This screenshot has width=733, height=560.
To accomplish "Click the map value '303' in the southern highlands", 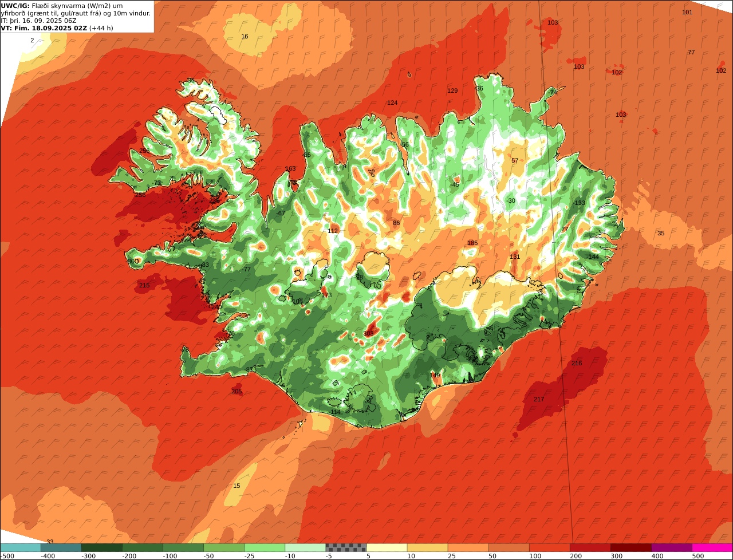I will coord(368,334).
